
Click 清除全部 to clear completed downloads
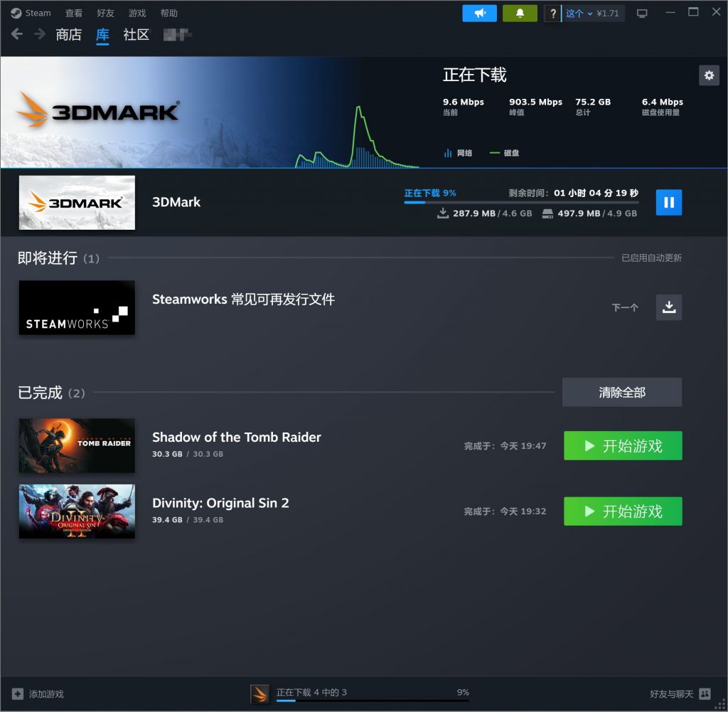pos(621,392)
